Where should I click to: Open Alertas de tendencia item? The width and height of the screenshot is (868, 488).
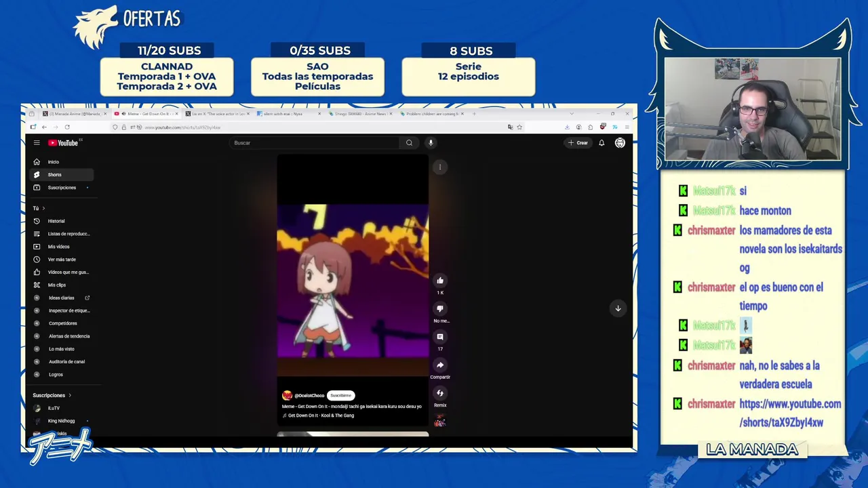pos(63,336)
